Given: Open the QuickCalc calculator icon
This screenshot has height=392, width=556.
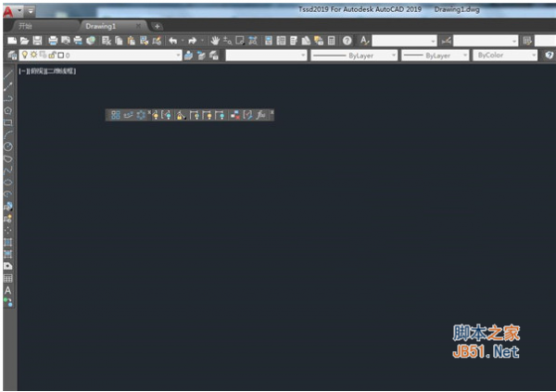Looking at the screenshot, I should [x=331, y=41].
